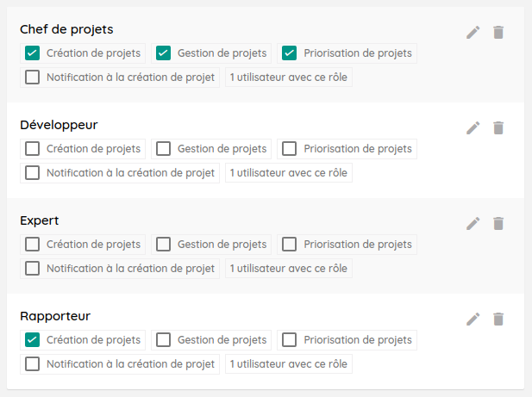Image resolution: width=532 pixels, height=397 pixels.
Task: Edit the Rapporteur role
Action: pos(473,319)
